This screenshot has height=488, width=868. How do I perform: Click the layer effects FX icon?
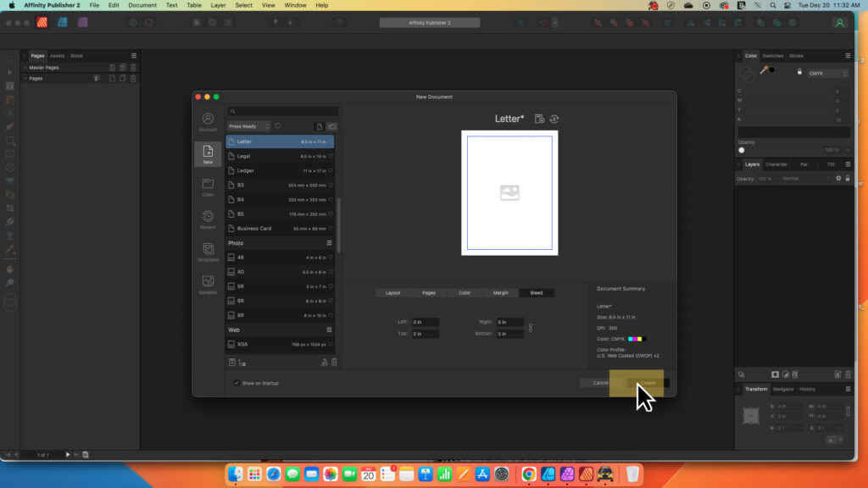click(x=795, y=374)
